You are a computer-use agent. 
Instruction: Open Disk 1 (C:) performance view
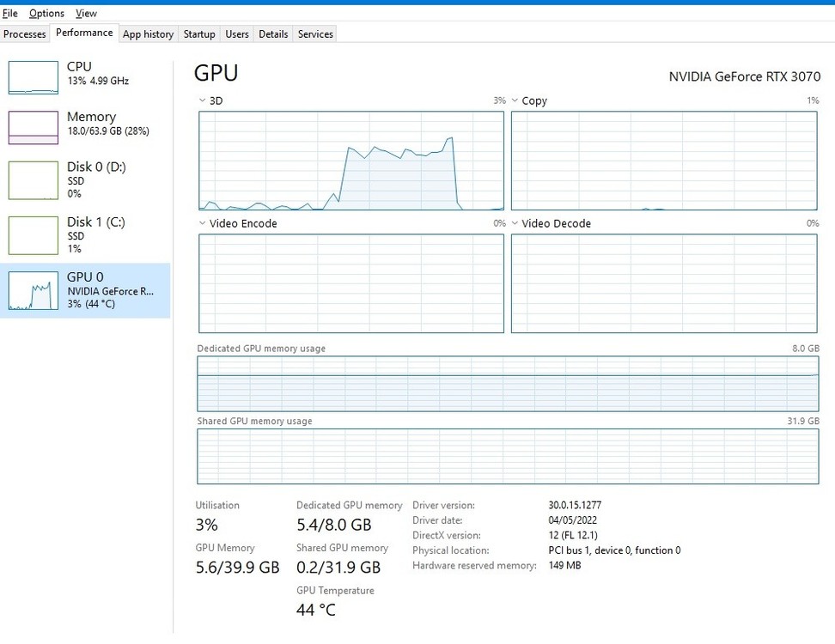click(96, 234)
